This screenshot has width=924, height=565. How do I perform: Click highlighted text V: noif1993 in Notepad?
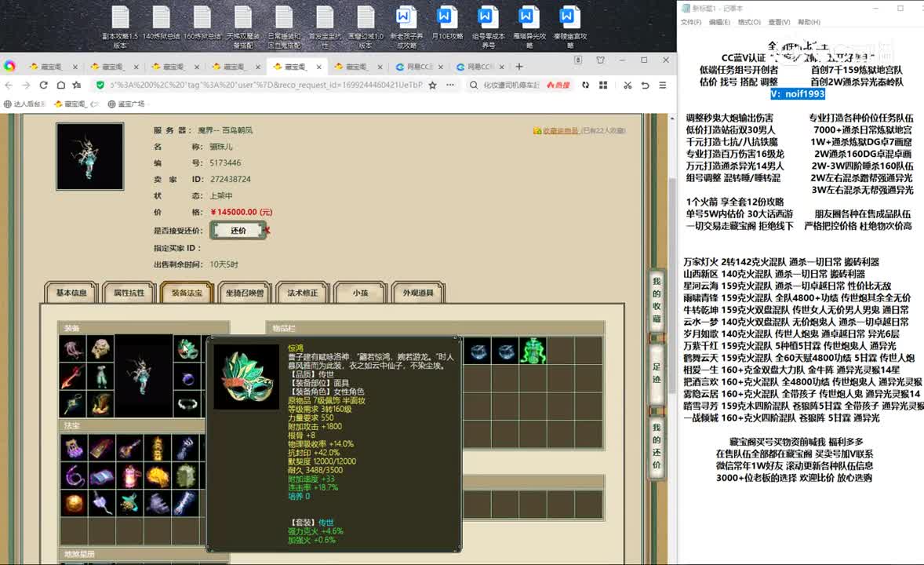point(797,93)
